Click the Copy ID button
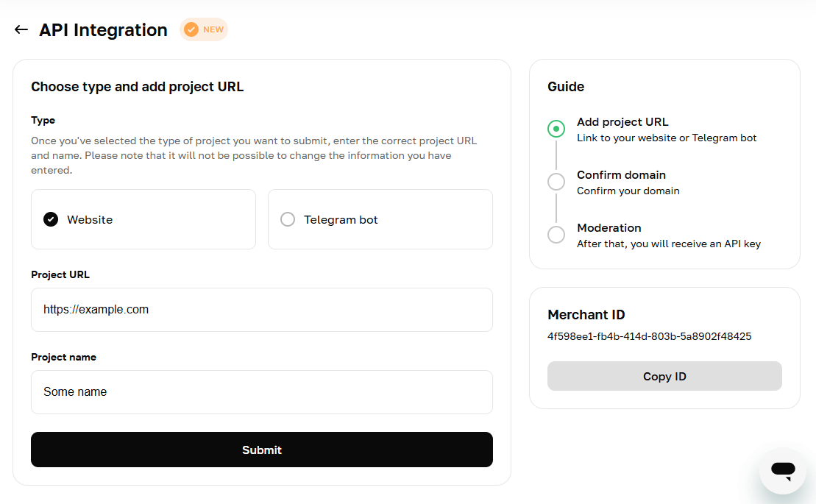 [x=664, y=376]
